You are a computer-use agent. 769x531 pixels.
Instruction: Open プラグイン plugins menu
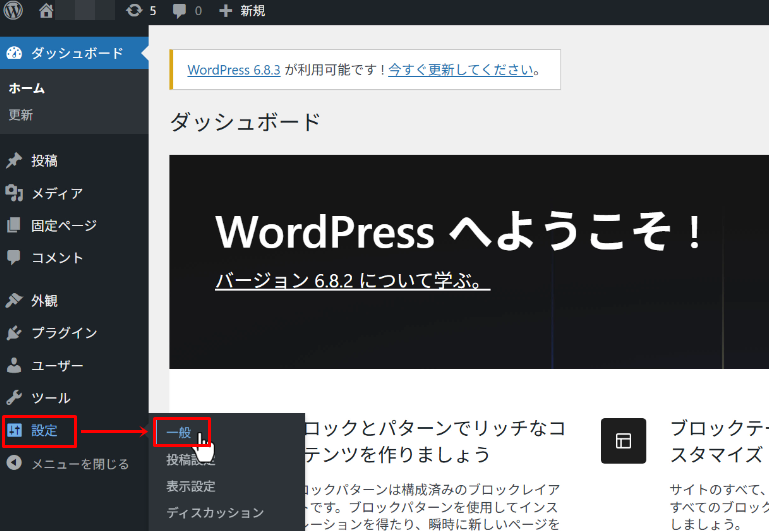(64, 333)
